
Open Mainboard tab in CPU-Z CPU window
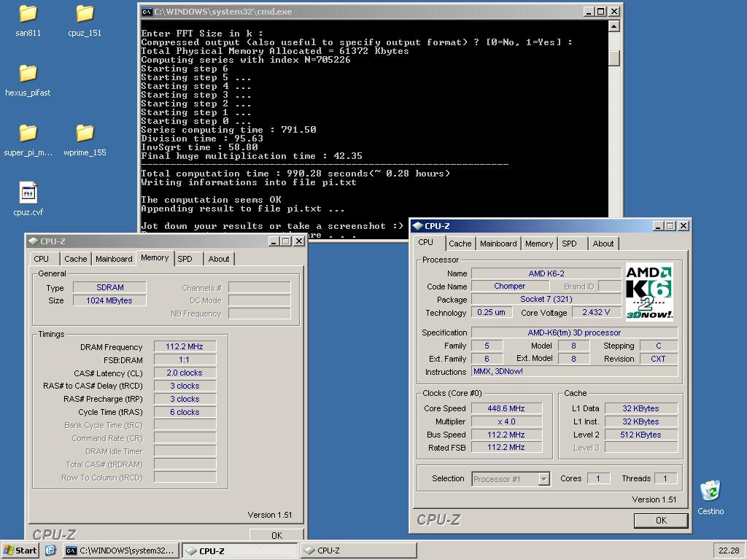coord(498,244)
